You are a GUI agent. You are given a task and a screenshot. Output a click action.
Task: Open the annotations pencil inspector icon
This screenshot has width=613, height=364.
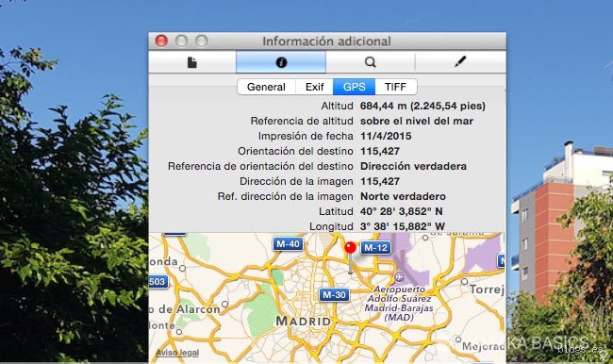460,61
